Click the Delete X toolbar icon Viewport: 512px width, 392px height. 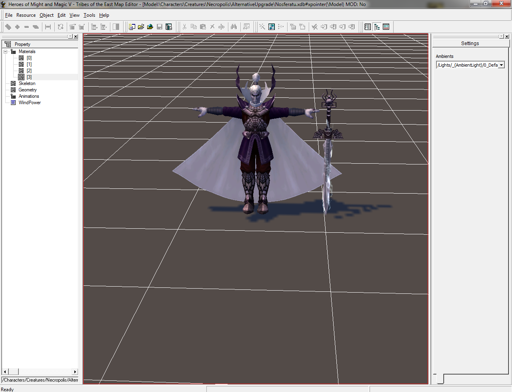(x=212, y=27)
